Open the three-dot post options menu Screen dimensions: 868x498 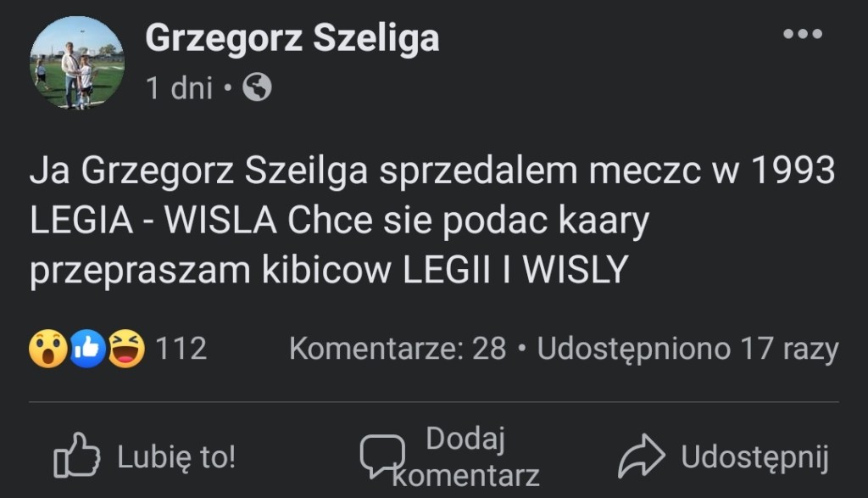tap(802, 35)
